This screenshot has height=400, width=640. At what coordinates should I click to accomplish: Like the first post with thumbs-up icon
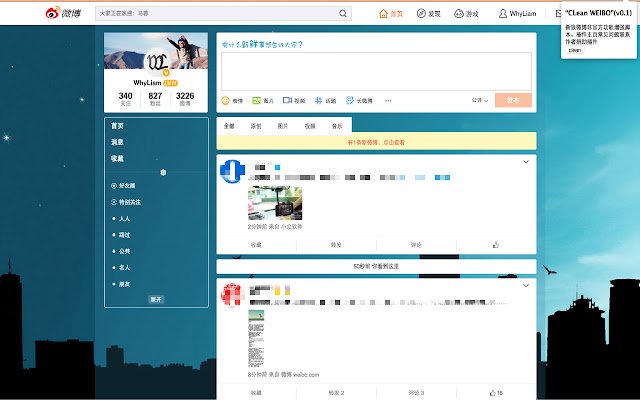coord(496,245)
